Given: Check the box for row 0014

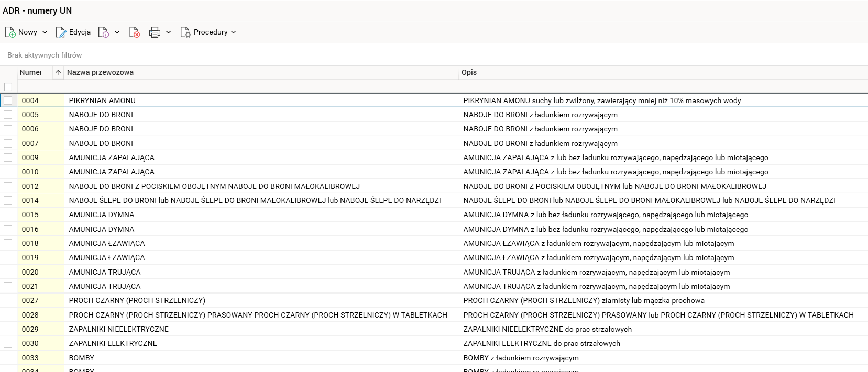Looking at the screenshot, I should point(8,200).
